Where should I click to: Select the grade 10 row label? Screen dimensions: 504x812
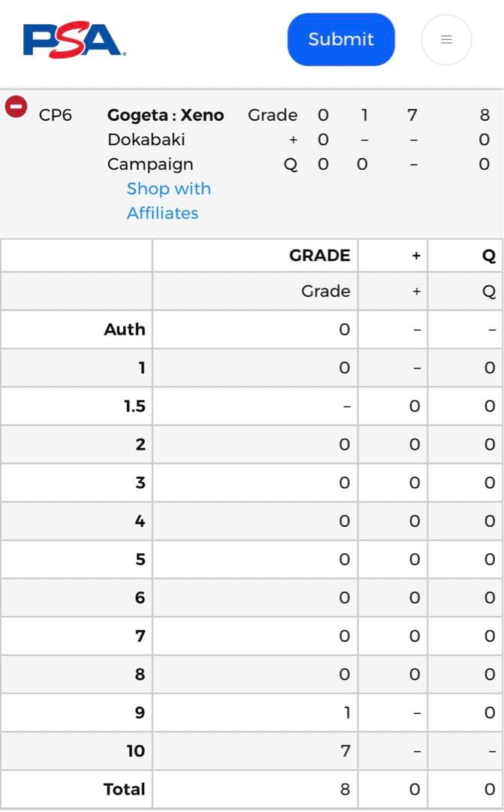(x=136, y=750)
